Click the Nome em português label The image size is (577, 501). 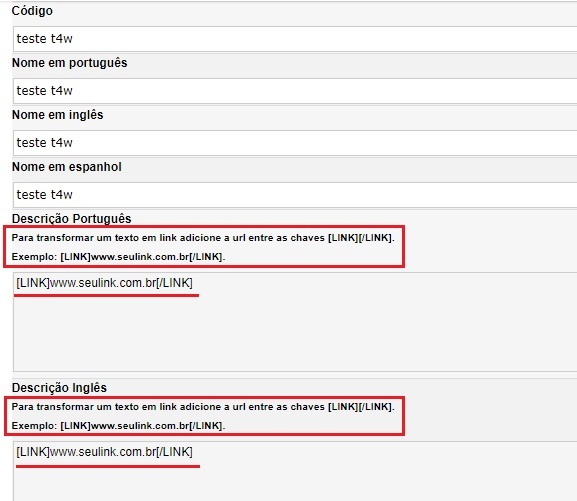[70, 63]
